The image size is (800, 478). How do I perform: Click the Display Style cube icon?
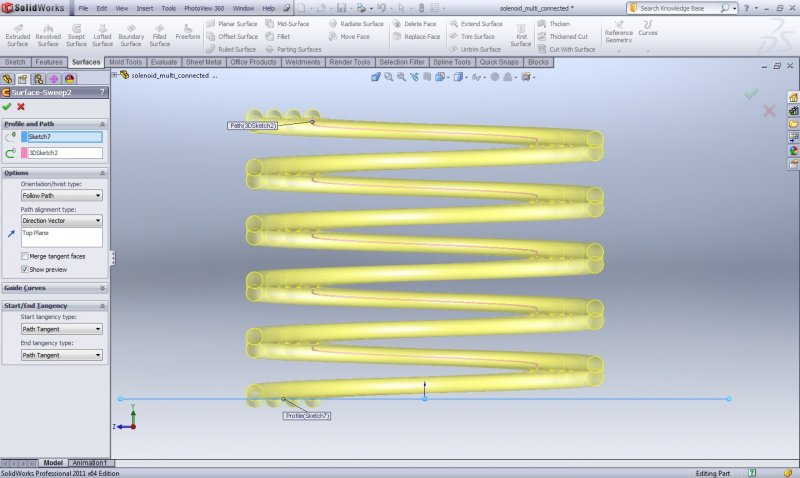pos(459,77)
